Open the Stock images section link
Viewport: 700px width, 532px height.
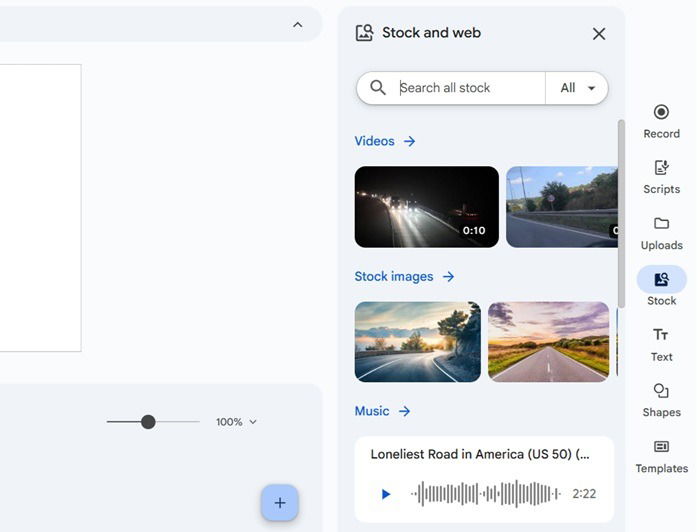coord(404,276)
